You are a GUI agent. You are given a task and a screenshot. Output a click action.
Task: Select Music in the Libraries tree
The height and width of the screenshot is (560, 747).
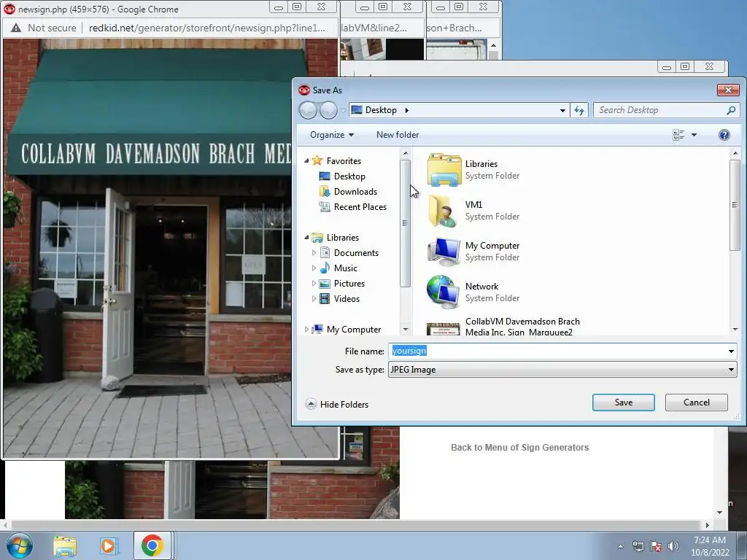point(345,268)
